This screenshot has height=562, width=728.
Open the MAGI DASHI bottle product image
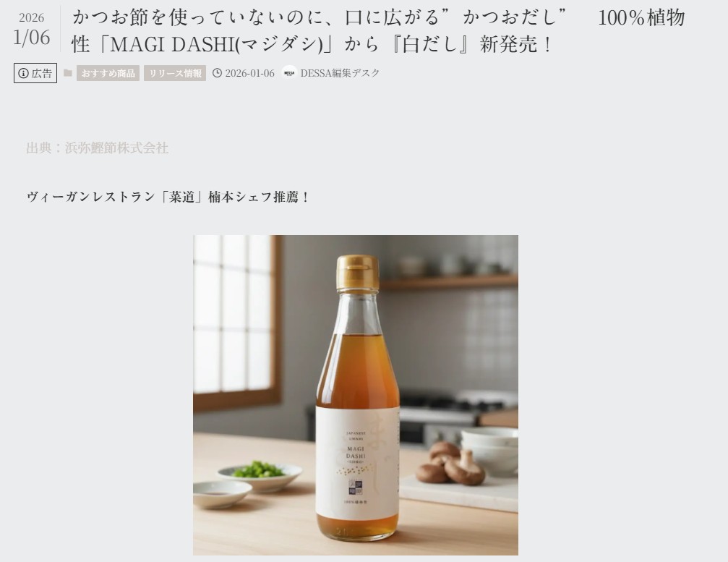(x=356, y=395)
